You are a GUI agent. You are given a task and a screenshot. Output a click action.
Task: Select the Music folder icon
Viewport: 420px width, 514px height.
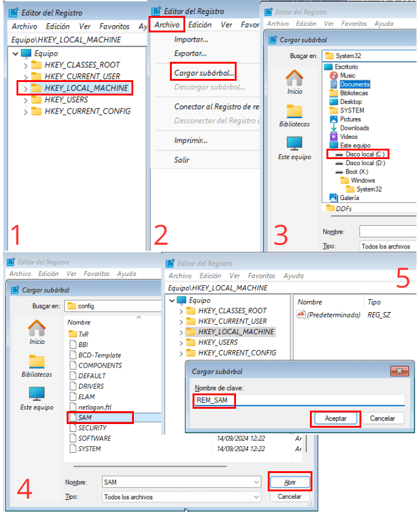point(334,75)
